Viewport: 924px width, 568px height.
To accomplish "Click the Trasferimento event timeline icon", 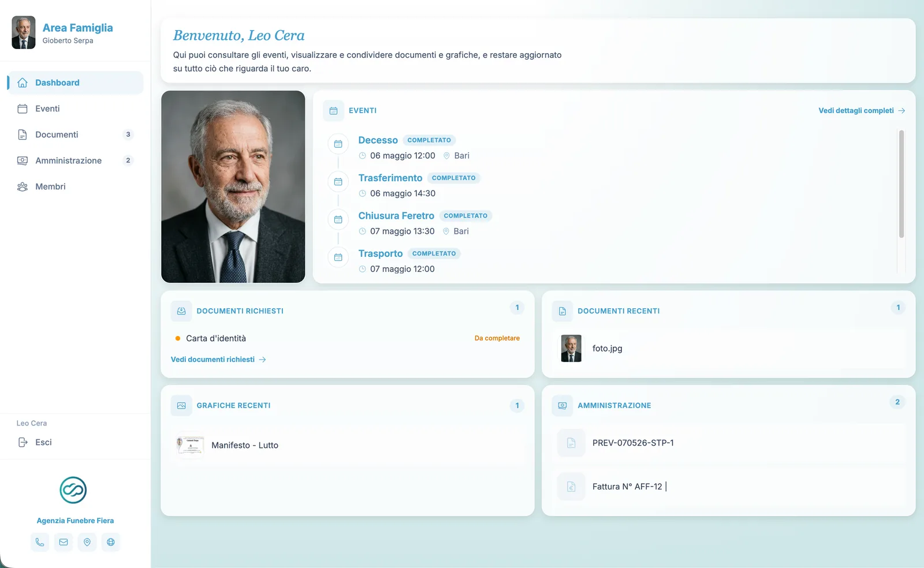I will 338,182.
